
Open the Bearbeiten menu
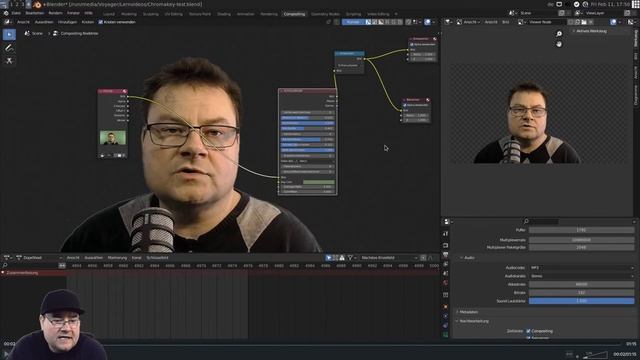(x=34, y=13)
